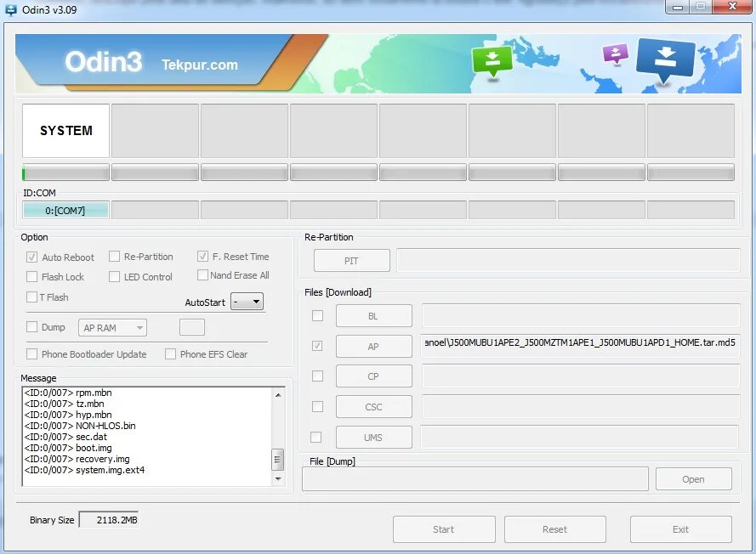Tick the UMS file checkbox
This screenshot has width=756, height=554.
pyautogui.click(x=316, y=437)
